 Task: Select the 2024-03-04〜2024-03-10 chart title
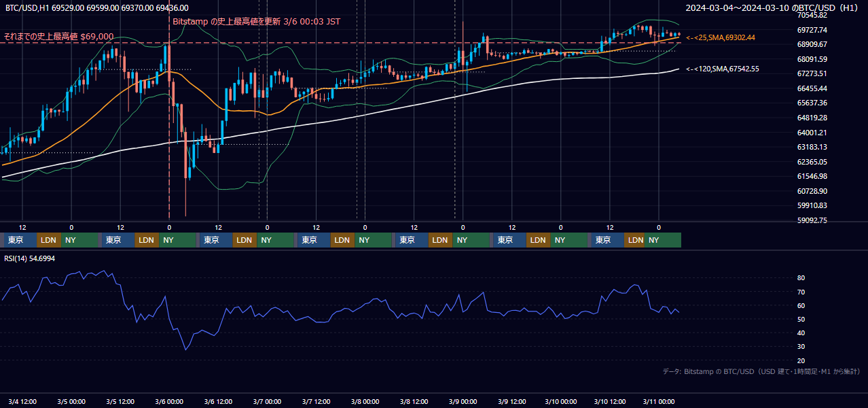(x=772, y=7)
